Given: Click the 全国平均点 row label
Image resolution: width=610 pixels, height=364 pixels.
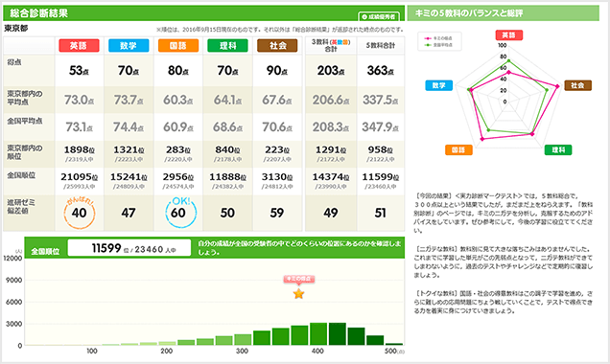Looking at the screenshot, I should (25, 121).
